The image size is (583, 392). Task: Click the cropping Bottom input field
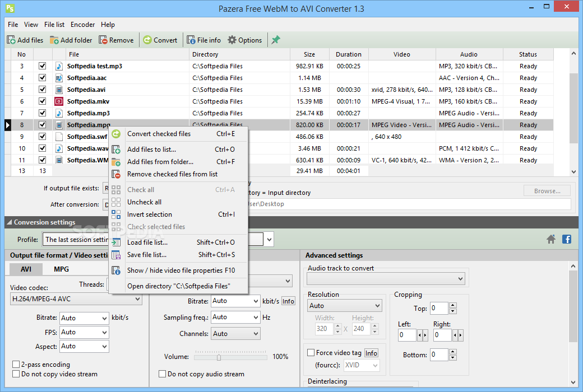point(439,355)
